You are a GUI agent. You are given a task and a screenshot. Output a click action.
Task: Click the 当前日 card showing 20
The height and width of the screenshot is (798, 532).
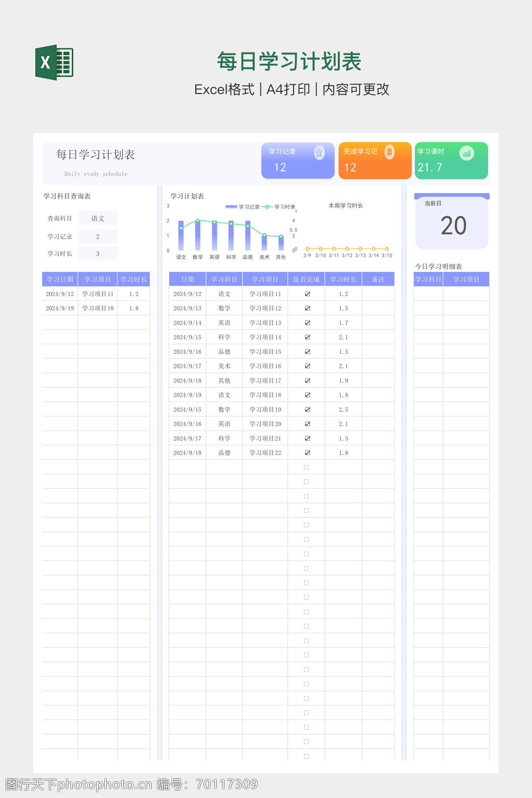tap(451, 223)
